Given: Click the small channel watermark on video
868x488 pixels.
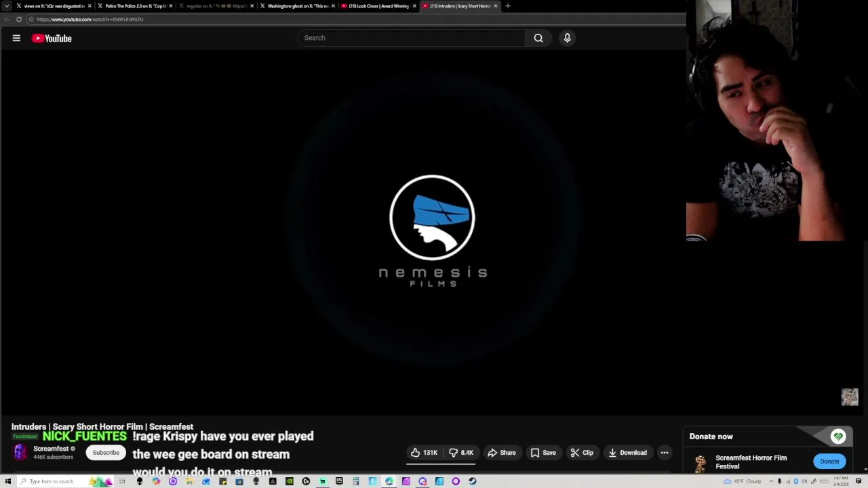Looking at the screenshot, I should coord(850,397).
